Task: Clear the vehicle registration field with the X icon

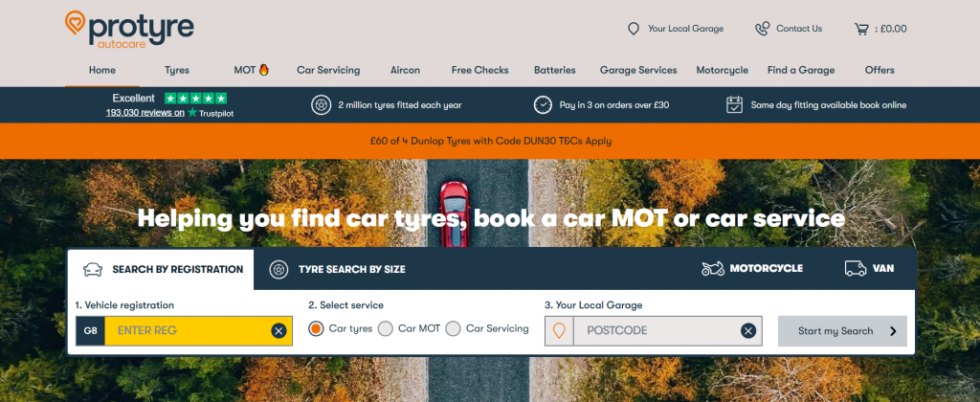Action: (278, 331)
